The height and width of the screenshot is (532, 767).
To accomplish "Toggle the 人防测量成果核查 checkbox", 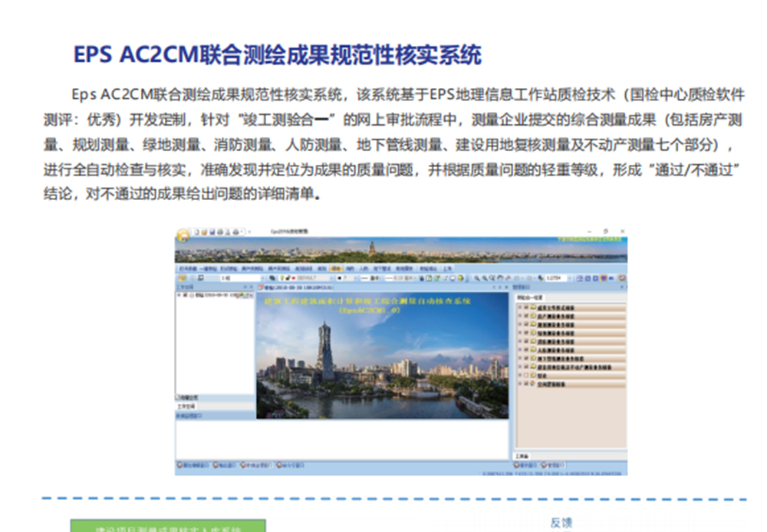I will point(526,350).
